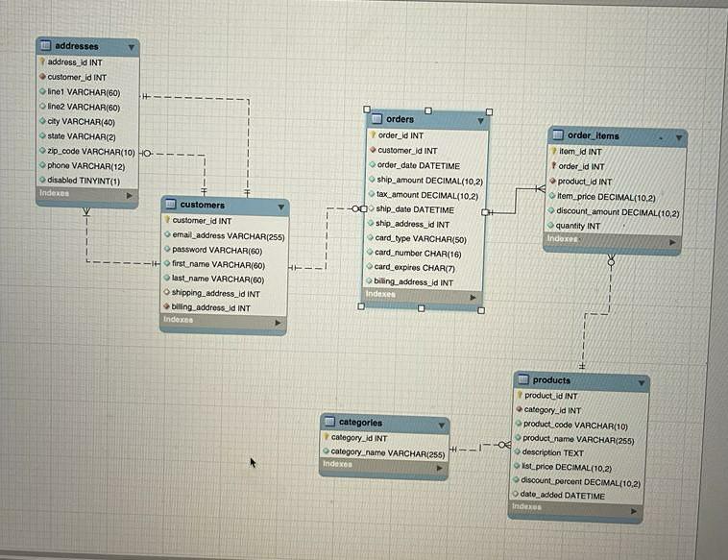Select 'card_expires CHAR(7)' column row
Image resolution: width=728 pixels, height=560 pixels.
424,267
